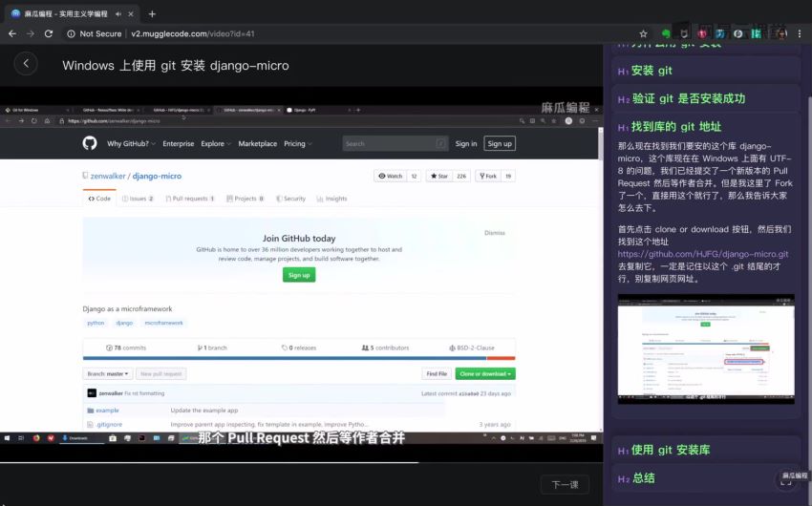Bookmark this page with the star icon
The width and height of the screenshot is (812, 506).
[643, 33]
